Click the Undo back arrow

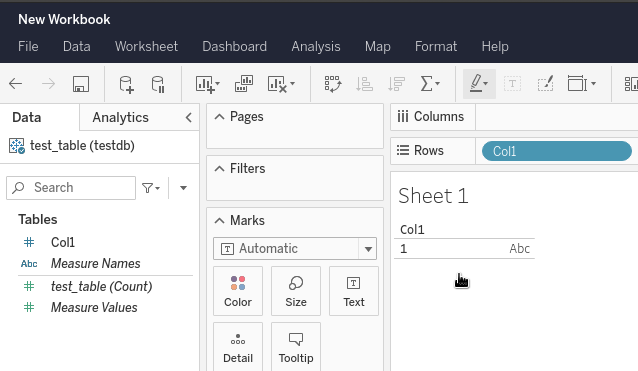tap(15, 84)
